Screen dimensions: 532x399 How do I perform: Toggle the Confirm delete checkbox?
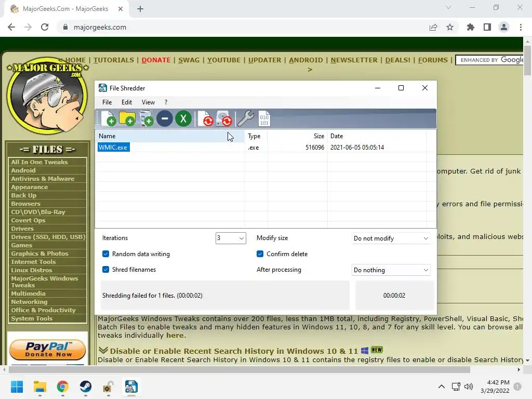pyautogui.click(x=260, y=254)
